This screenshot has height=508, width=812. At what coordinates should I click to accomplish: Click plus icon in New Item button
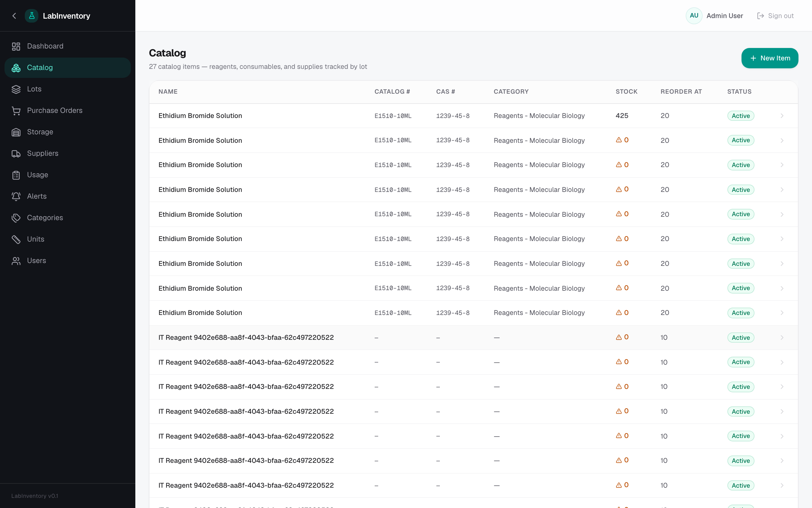coord(753,58)
